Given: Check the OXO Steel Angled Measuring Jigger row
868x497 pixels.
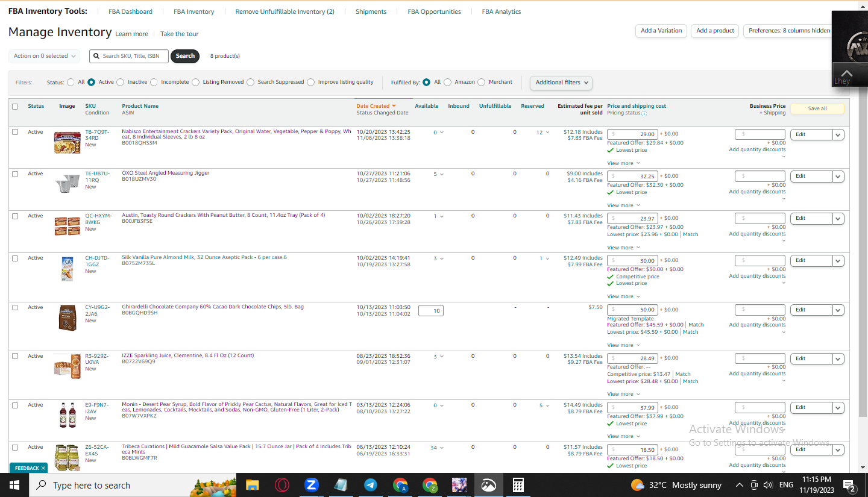Looking at the screenshot, I should coord(15,173).
